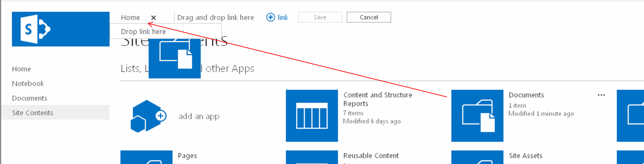Select Site Contents in left navigation
Viewport: 644px width, 164px height.
[33, 113]
